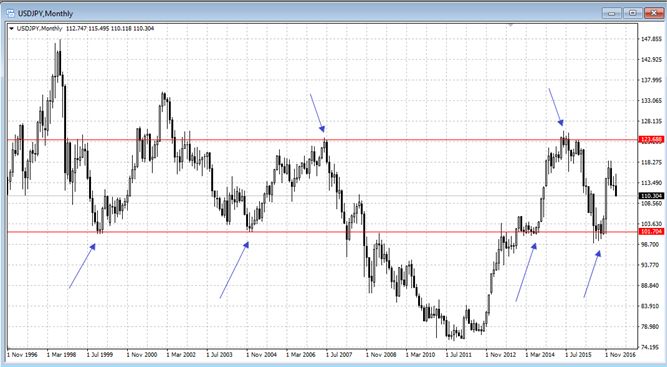Click the red 123.688 price label on axis

[651, 139]
